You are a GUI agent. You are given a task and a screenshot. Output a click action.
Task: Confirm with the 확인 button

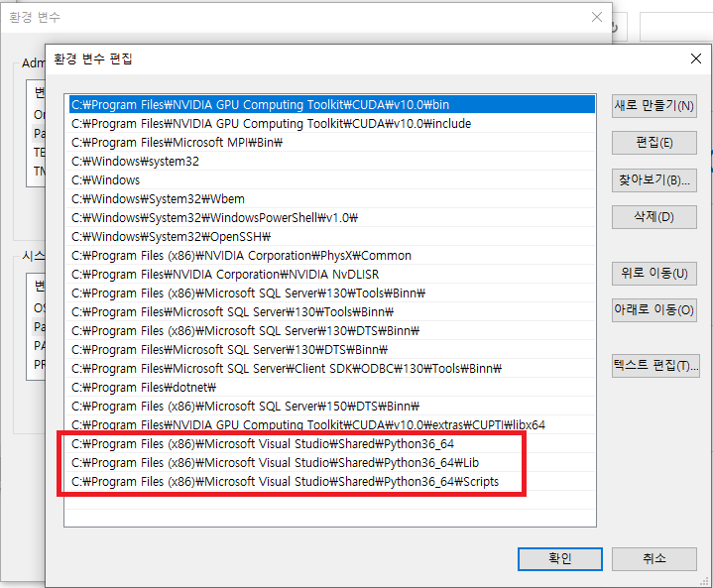559,559
